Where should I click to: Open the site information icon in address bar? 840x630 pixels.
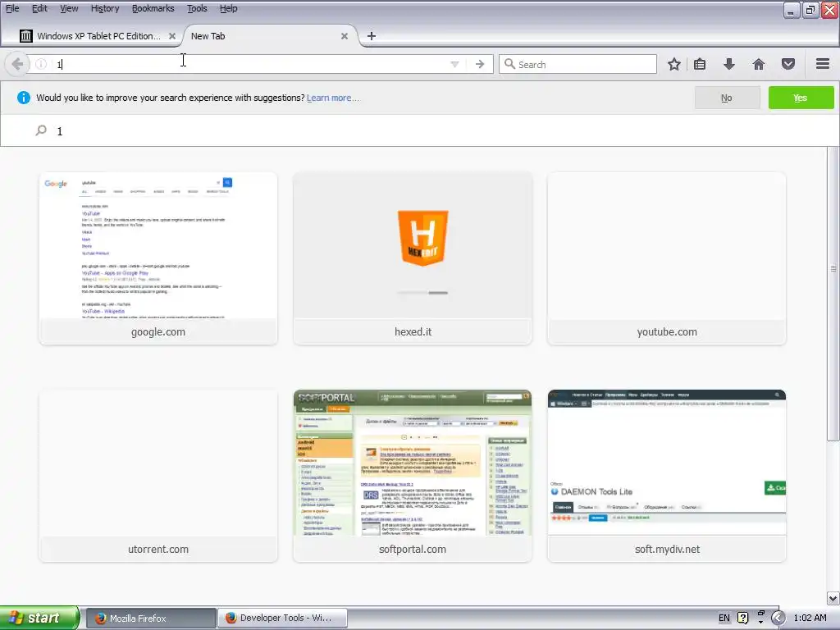point(41,64)
